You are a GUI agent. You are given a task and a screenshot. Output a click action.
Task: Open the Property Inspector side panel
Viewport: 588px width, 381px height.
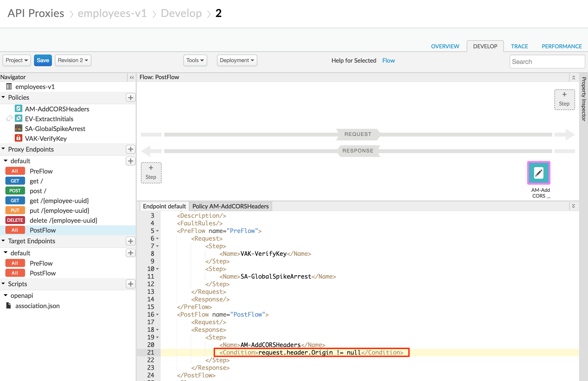click(x=584, y=99)
